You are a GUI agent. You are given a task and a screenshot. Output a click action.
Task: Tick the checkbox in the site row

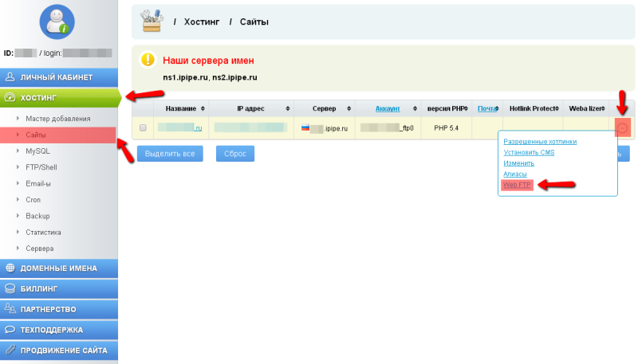(x=143, y=127)
